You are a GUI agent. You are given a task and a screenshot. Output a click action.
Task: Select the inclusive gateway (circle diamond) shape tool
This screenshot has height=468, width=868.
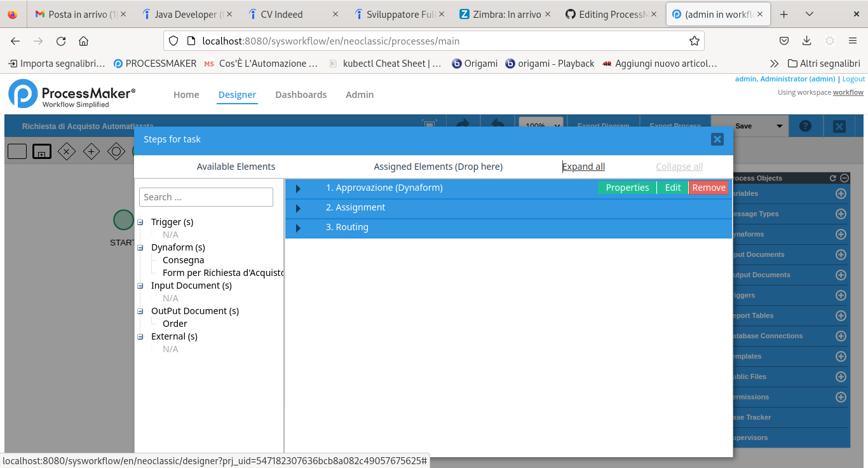pos(116,151)
